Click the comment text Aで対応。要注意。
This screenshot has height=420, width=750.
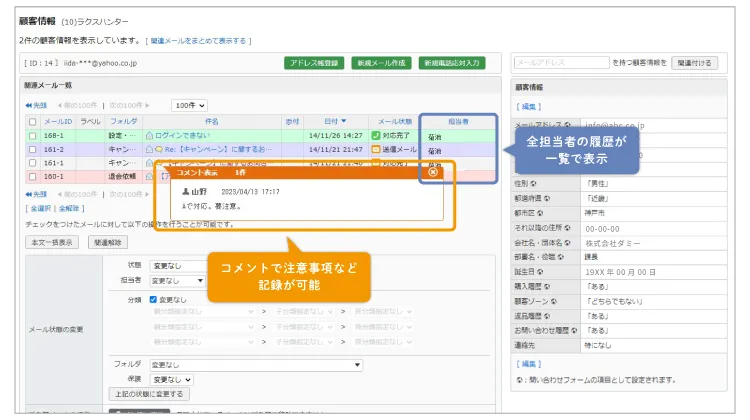click(211, 207)
